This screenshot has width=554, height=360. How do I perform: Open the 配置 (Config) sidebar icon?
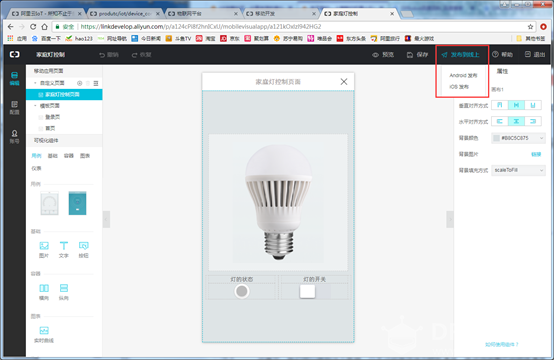pyautogui.click(x=14, y=107)
